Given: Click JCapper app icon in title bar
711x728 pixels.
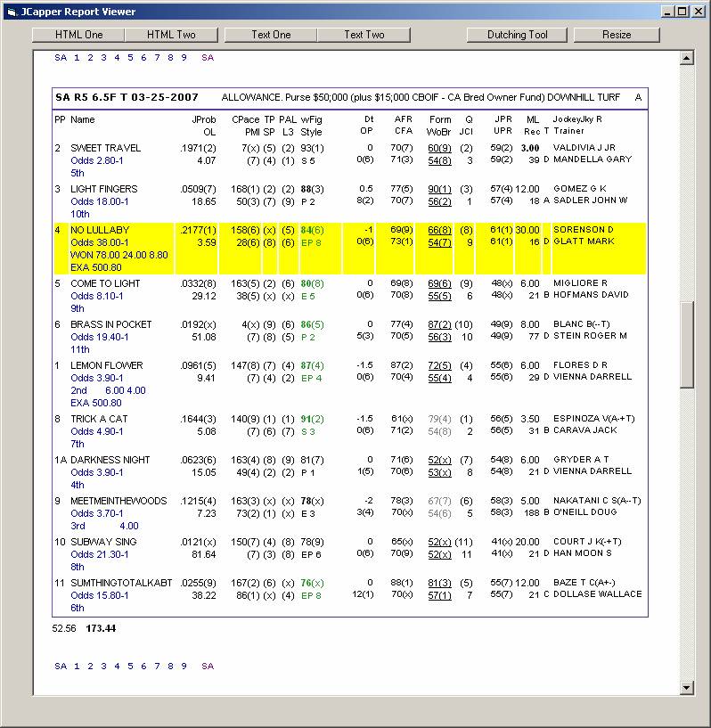Looking at the screenshot, I should tap(12, 12).
